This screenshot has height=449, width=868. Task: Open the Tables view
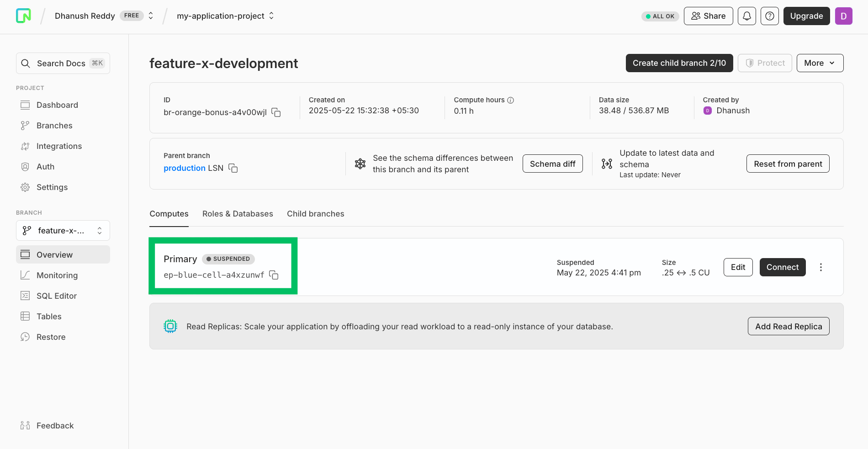49,316
